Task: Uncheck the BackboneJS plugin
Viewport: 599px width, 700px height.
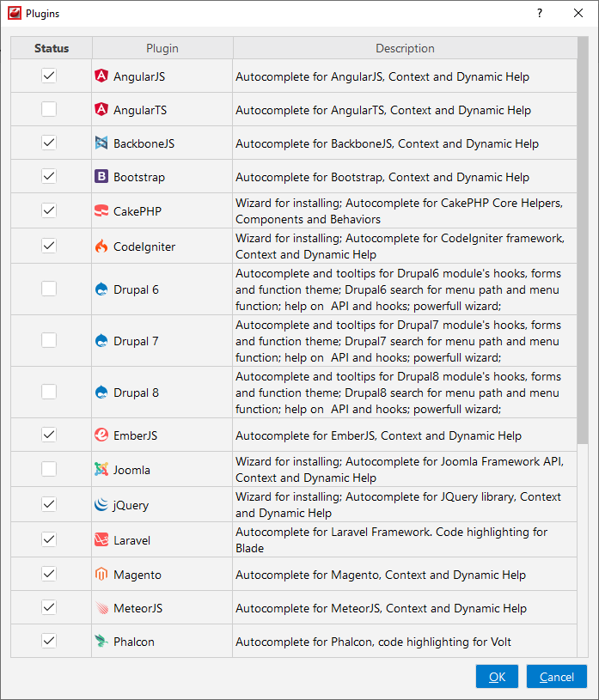Action: (x=49, y=143)
